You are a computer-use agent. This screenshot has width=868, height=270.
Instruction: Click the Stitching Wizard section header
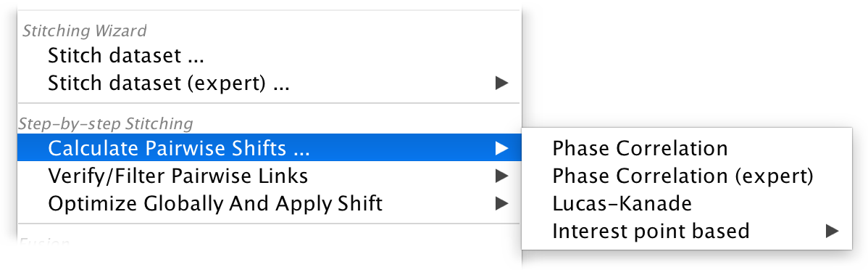pyautogui.click(x=84, y=30)
